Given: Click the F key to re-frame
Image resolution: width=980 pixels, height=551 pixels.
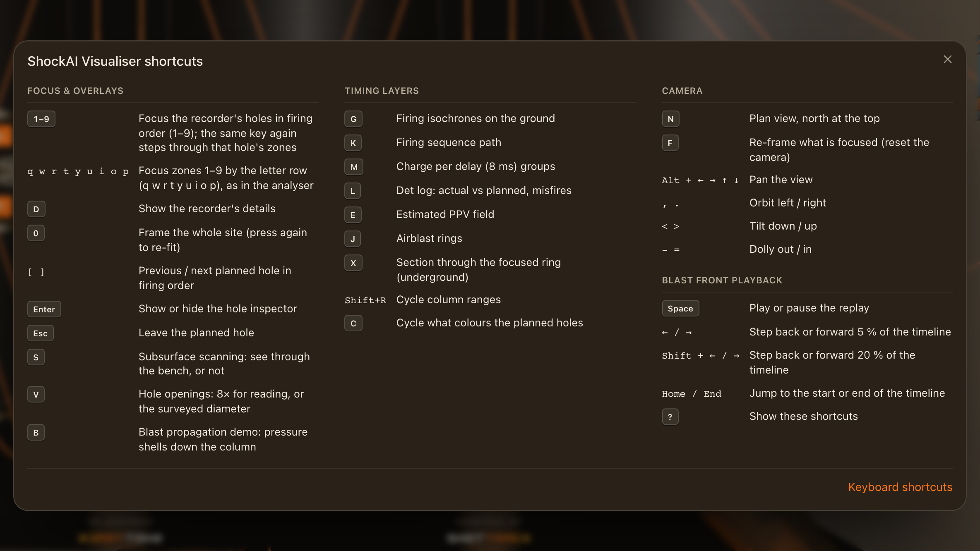Looking at the screenshot, I should pyautogui.click(x=670, y=143).
